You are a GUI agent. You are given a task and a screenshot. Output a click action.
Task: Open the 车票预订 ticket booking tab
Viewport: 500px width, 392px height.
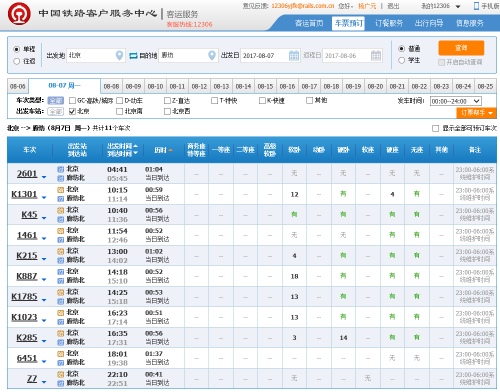[x=348, y=23]
